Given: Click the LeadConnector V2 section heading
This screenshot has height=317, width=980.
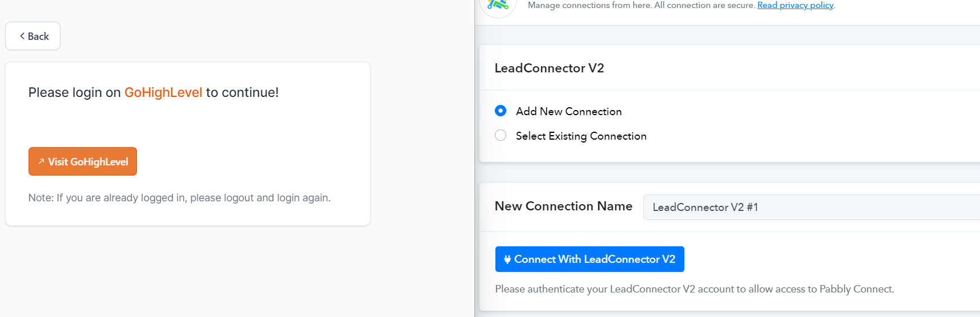Looking at the screenshot, I should click(x=549, y=68).
